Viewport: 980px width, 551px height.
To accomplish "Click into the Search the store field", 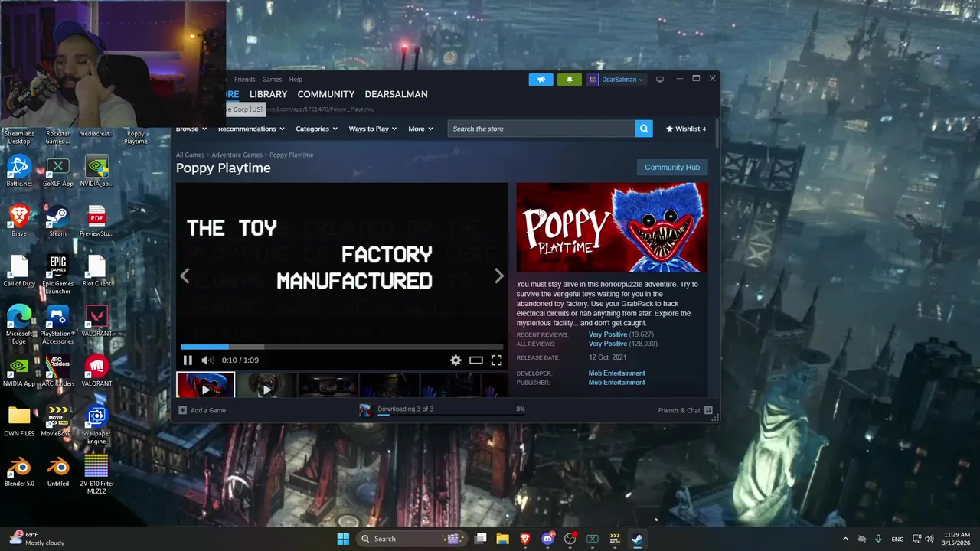I will point(541,129).
